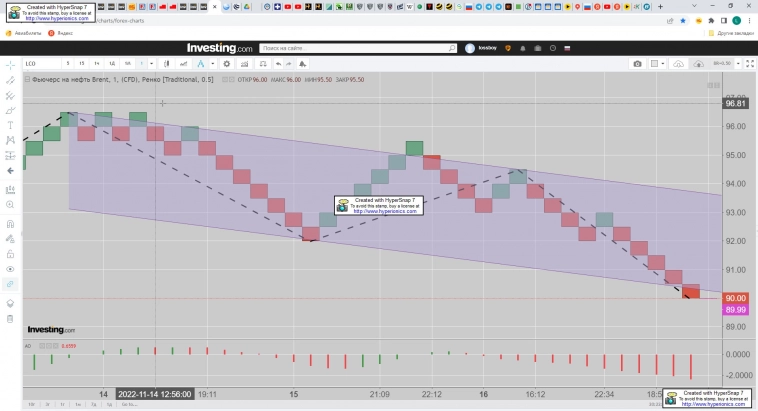758x411 pixels.
Task: Expand the saved layout name dropdown arrow
Action: pos(738,64)
